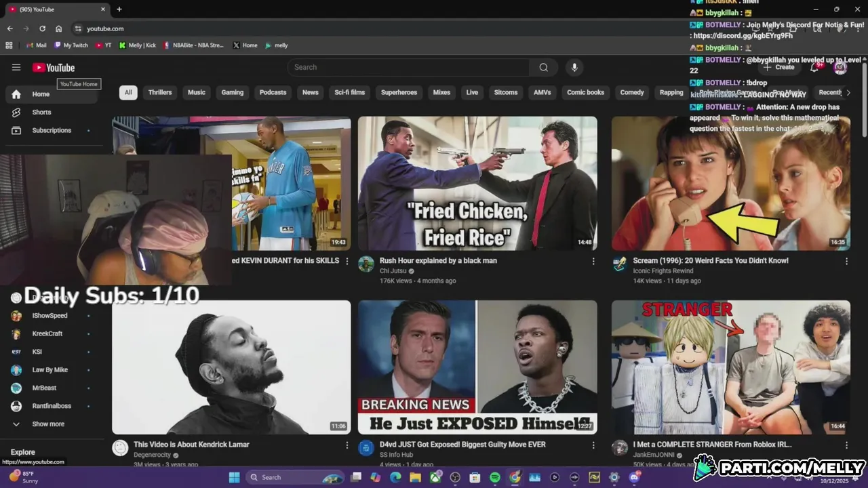Launch Spotify from the taskbar

pos(495,477)
